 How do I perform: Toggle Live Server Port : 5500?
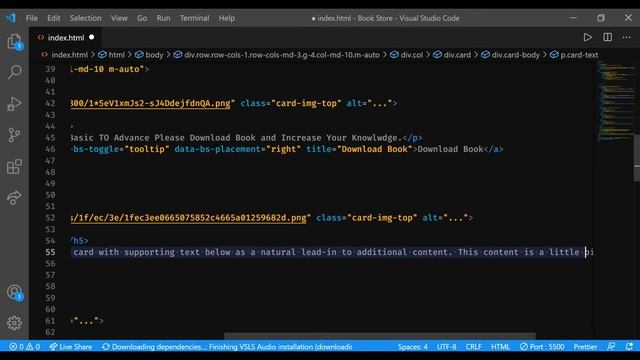click(542, 347)
